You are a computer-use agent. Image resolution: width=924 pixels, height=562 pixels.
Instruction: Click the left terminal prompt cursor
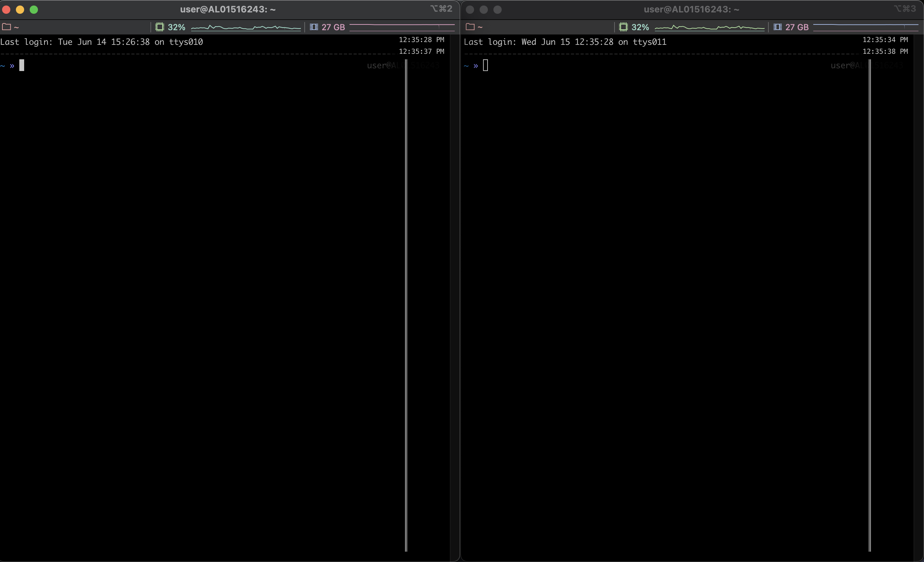[22, 66]
